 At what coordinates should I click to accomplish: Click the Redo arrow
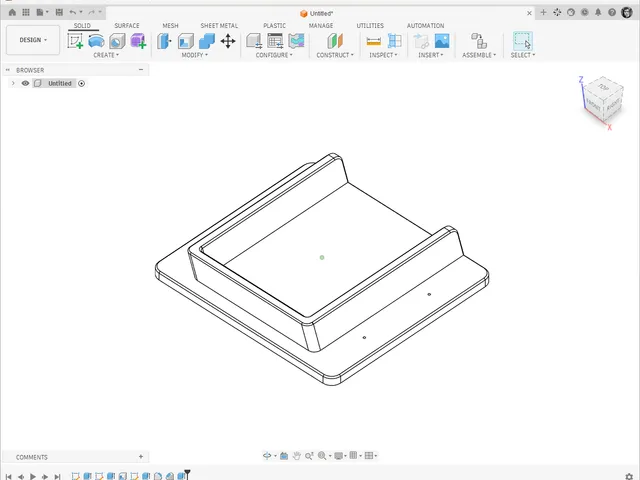(91, 13)
